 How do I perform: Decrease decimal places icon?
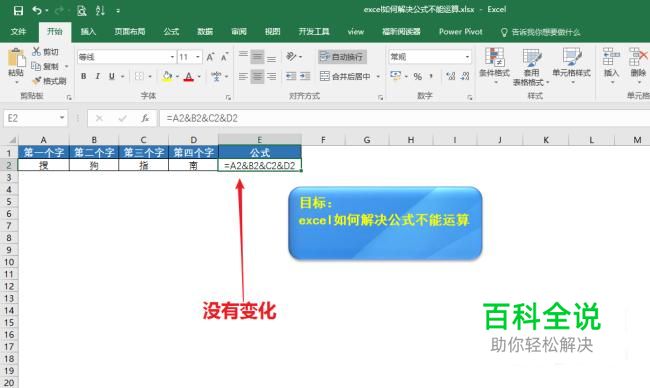click(465, 76)
